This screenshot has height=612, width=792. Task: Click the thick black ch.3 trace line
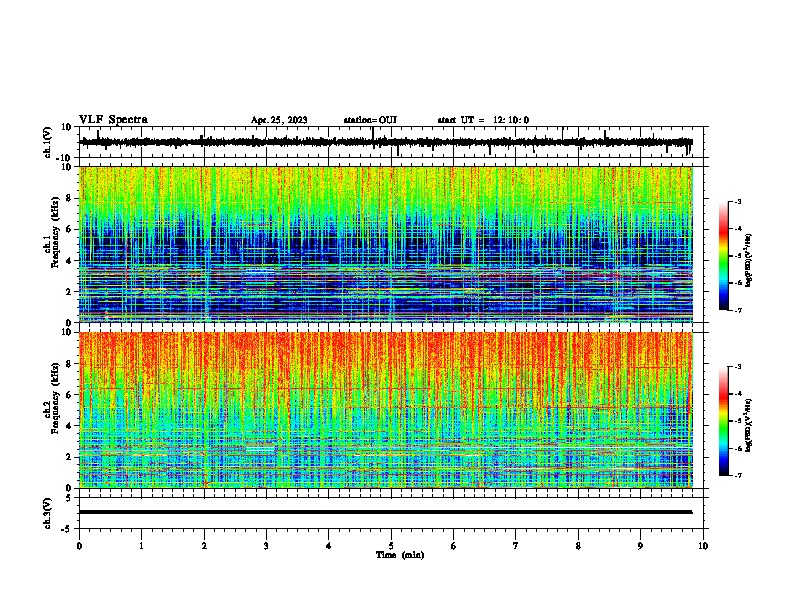click(385, 512)
